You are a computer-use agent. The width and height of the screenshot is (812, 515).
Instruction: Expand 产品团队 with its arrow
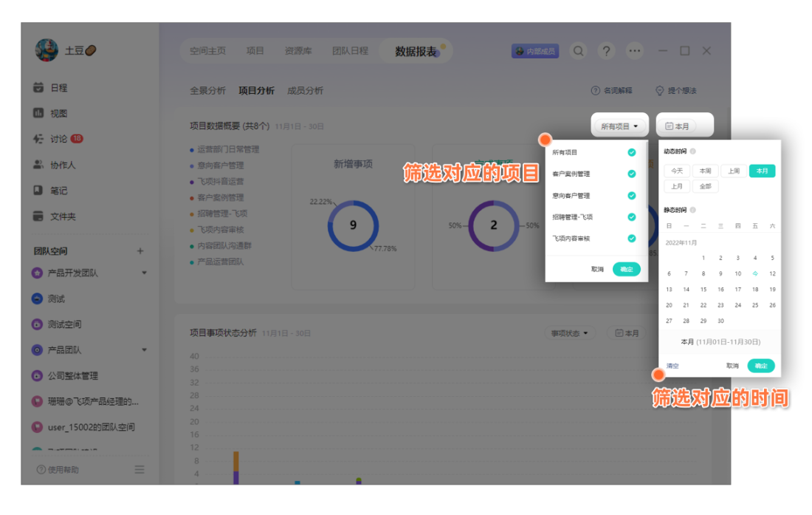point(144,349)
